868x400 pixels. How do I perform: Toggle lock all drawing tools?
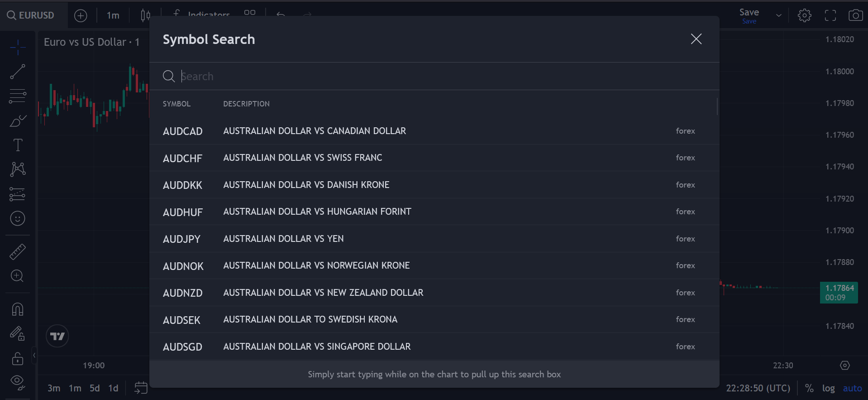pyautogui.click(x=18, y=359)
